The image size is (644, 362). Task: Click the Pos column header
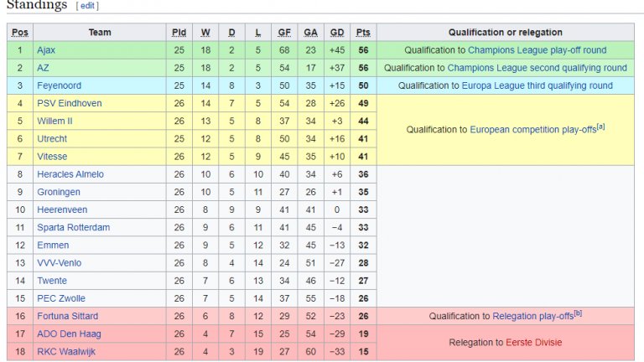pos(20,33)
